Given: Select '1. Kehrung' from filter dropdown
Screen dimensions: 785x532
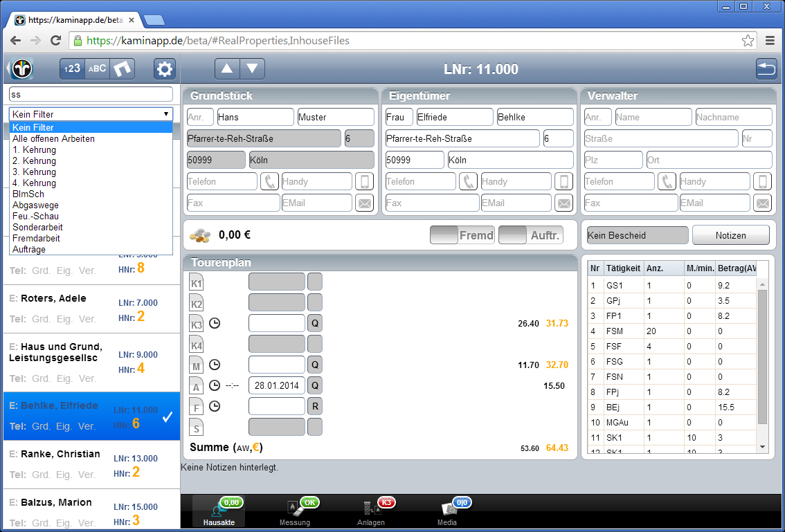Looking at the screenshot, I should (35, 149).
